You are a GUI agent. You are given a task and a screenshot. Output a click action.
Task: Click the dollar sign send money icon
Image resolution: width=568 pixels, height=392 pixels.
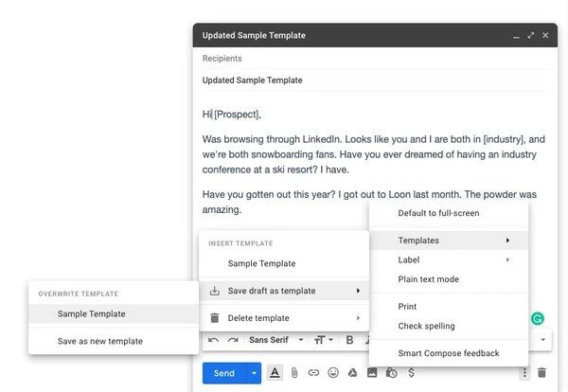tap(411, 373)
